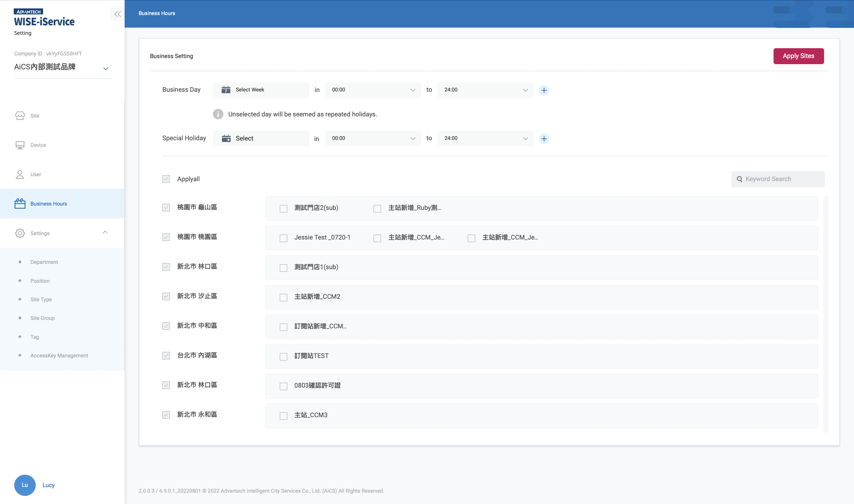
Task: Click the User icon in the sidebar
Action: point(20,174)
